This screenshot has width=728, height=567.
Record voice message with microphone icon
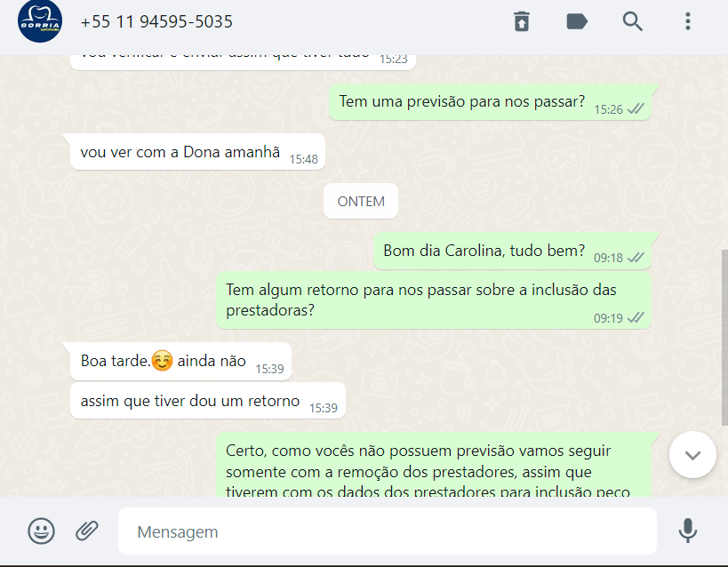coord(688,531)
